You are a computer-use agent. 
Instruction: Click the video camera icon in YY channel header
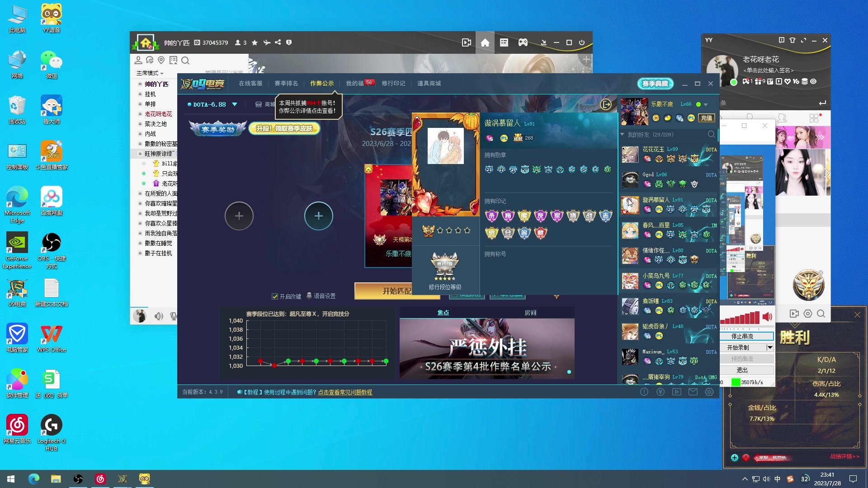pos(467,42)
